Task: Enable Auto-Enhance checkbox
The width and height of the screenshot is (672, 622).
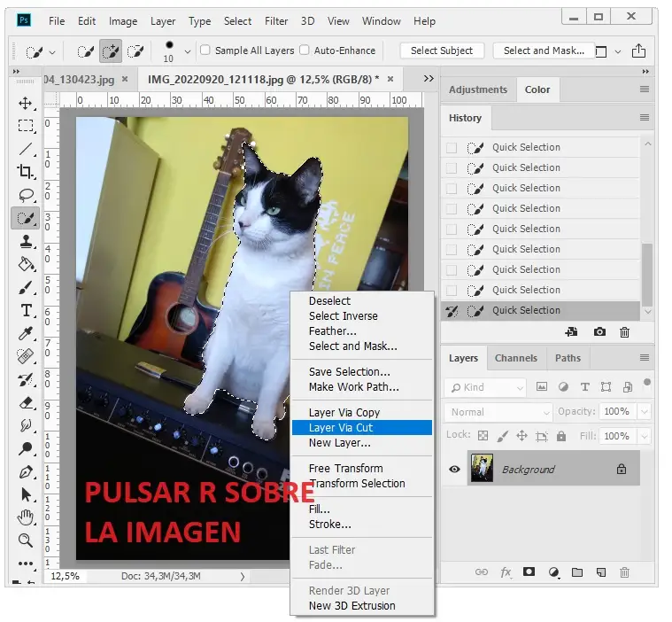Action: [305, 51]
